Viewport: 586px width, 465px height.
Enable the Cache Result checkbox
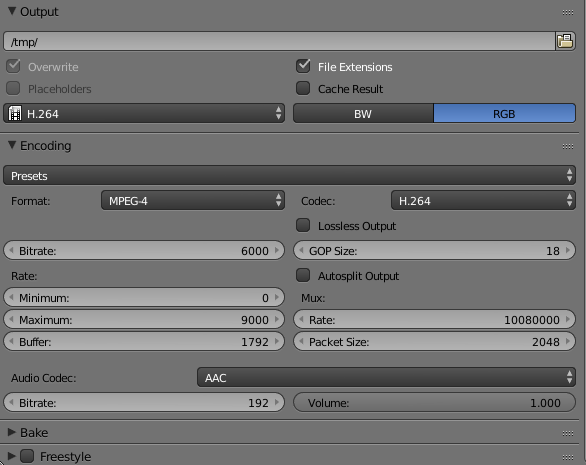(x=303, y=88)
